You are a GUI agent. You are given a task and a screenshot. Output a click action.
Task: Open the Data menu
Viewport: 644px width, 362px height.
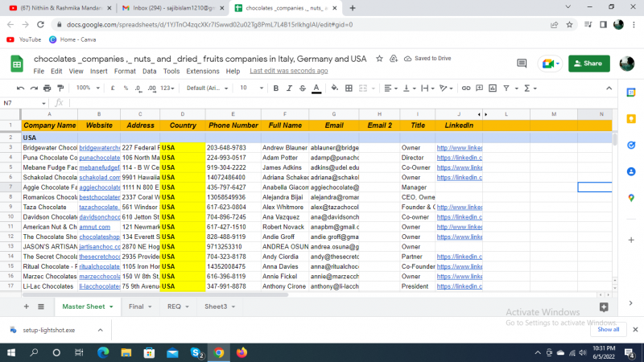149,71
